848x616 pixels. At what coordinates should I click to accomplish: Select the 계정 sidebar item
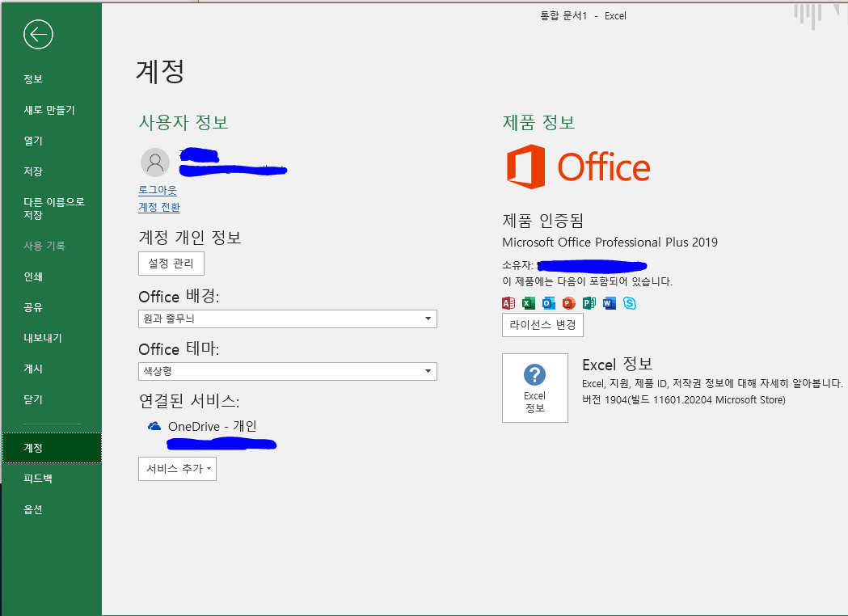pos(52,448)
